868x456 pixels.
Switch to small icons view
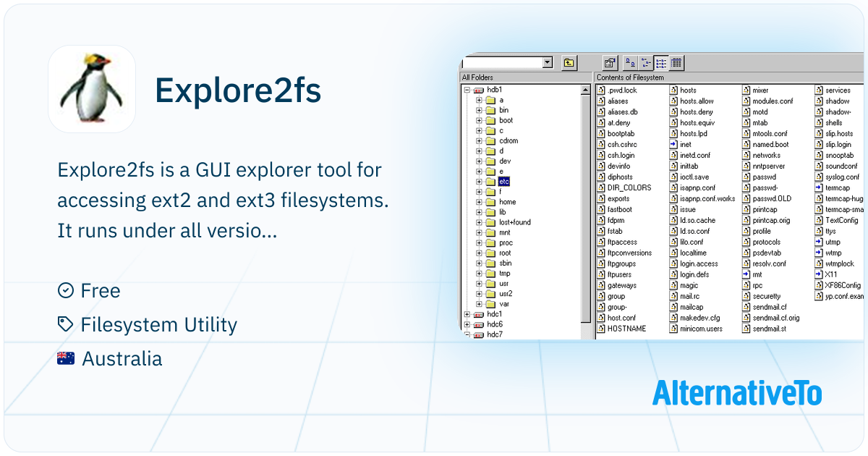[645, 62]
